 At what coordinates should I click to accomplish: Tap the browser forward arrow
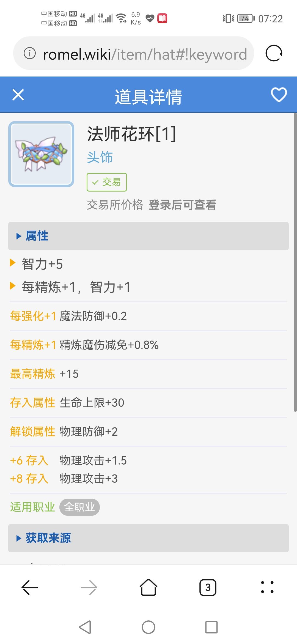(x=89, y=588)
